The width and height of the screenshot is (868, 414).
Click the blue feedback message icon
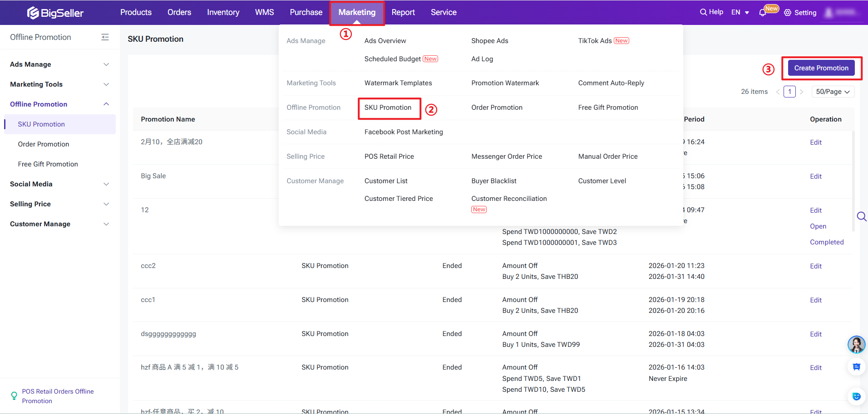click(x=856, y=367)
